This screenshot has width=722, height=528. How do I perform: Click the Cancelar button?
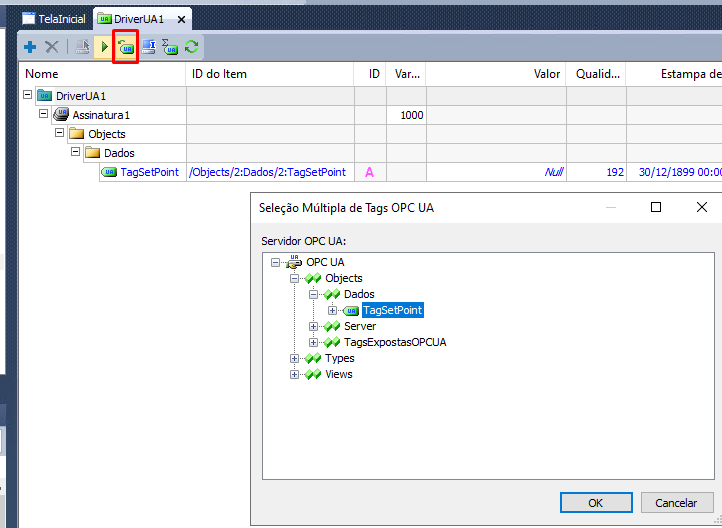click(676, 503)
